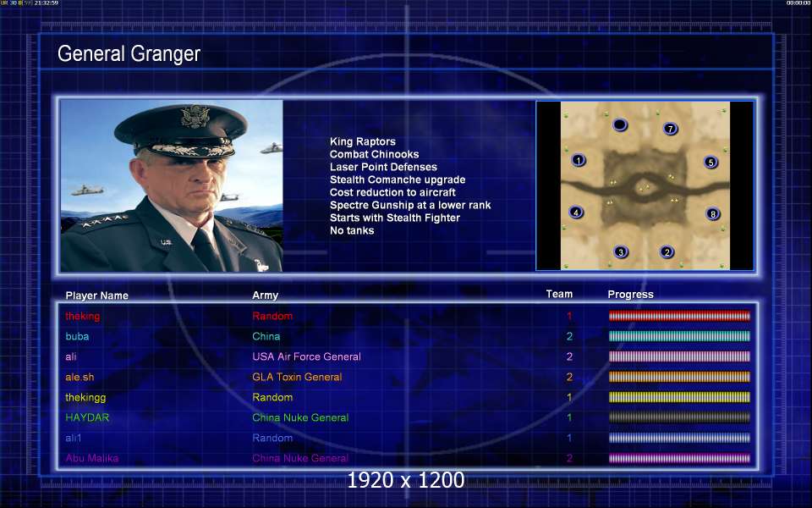Image resolution: width=812 pixels, height=508 pixels.
Task: Click ali1's blue progress bar
Action: 679,438
